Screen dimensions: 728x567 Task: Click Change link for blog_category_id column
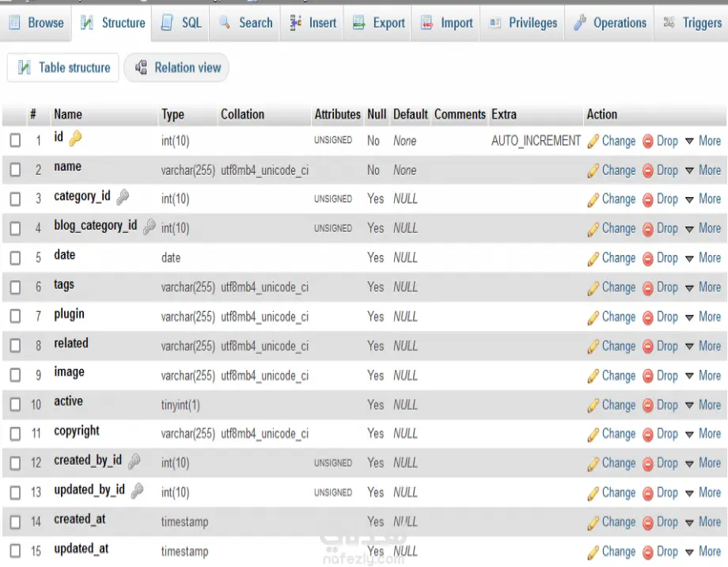[619, 228]
